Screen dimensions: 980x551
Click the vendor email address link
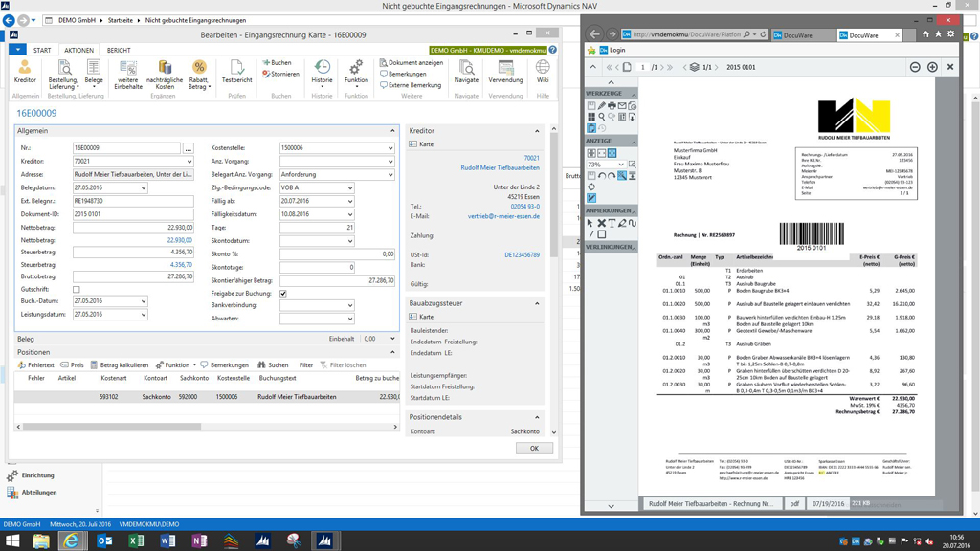pyautogui.click(x=503, y=216)
